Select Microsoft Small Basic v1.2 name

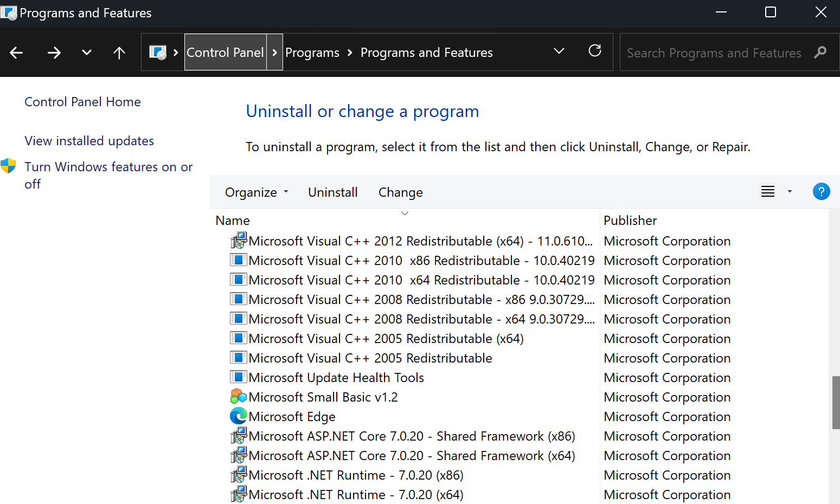click(x=323, y=397)
